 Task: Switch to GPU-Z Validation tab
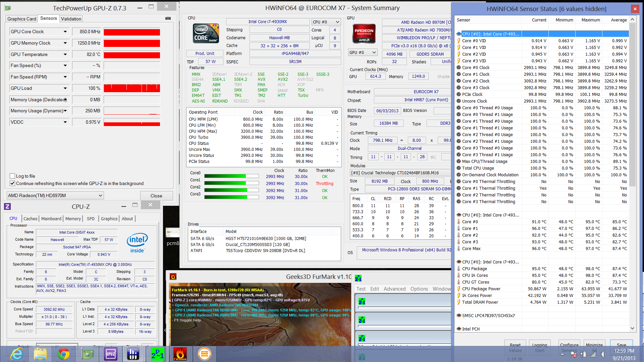point(71,19)
